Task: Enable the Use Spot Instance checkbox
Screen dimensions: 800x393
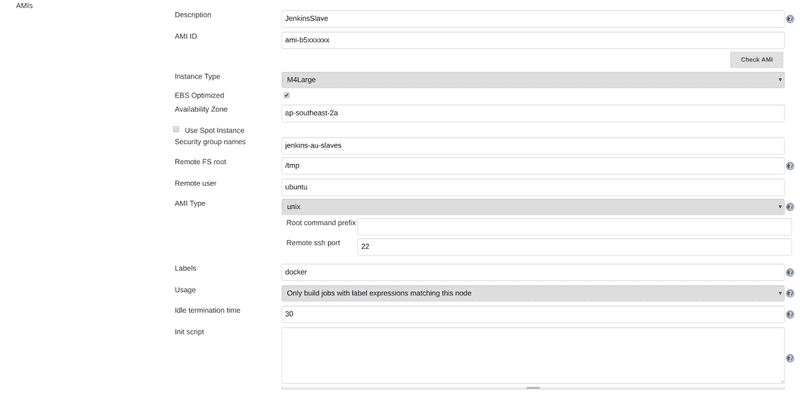Action: tap(176, 130)
